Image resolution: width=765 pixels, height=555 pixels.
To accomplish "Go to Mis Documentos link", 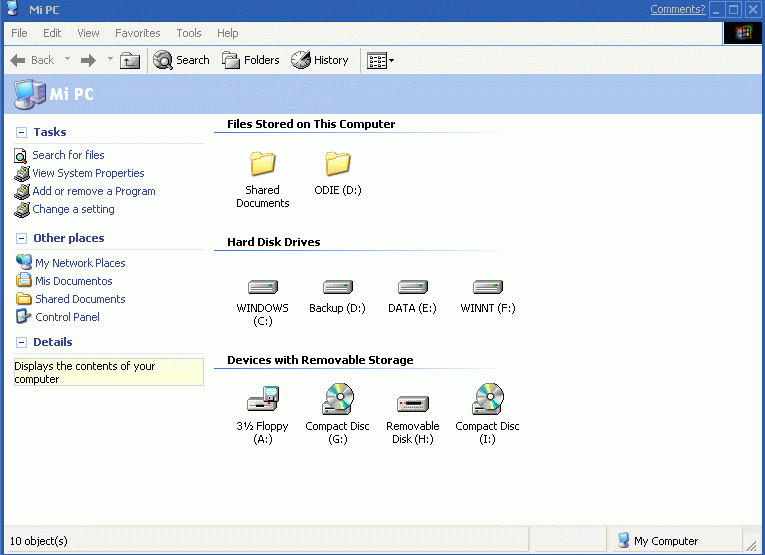I will pos(74,281).
